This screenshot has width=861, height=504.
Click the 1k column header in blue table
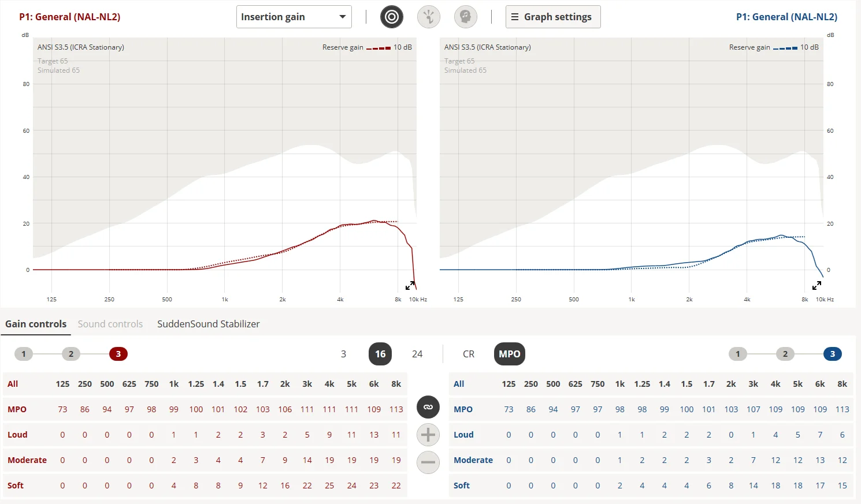620,384
